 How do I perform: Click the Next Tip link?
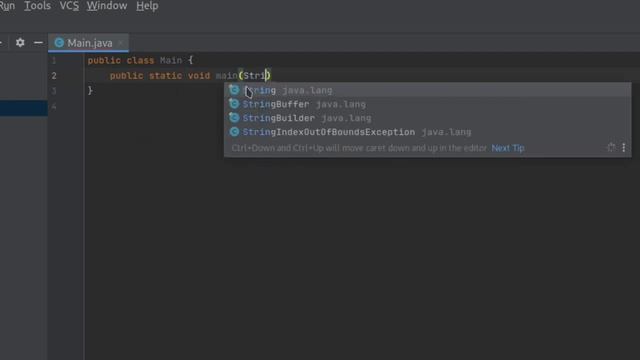pyautogui.click(x=508, y=148)
